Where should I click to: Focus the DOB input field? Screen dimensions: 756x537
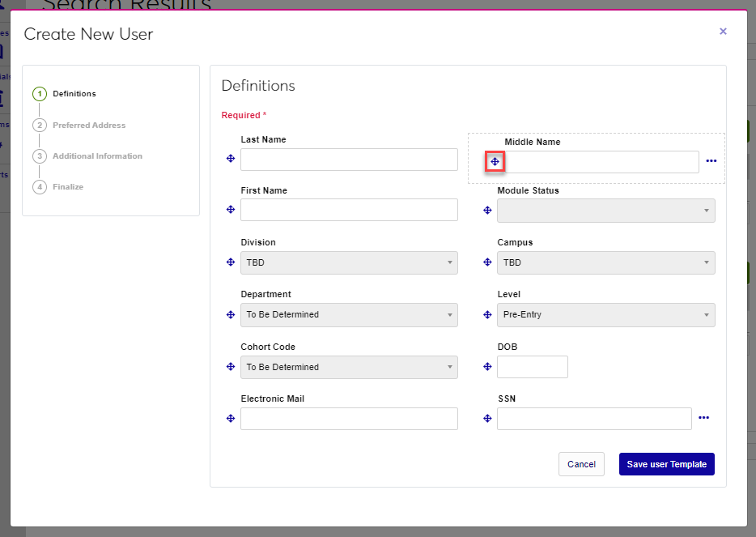pos(532,367)
